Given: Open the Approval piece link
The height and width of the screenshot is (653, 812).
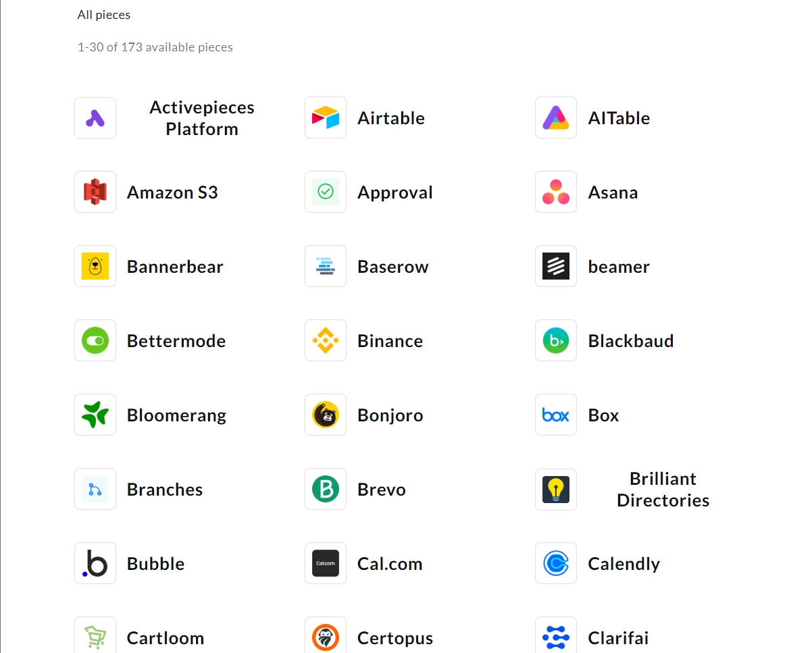Looking at the screenshot, I should 395,192.
